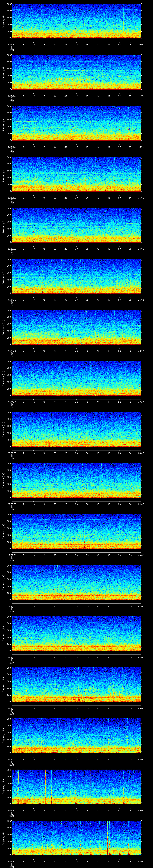
Task: Click the "33:00" end time label
Action: (141, 197)
